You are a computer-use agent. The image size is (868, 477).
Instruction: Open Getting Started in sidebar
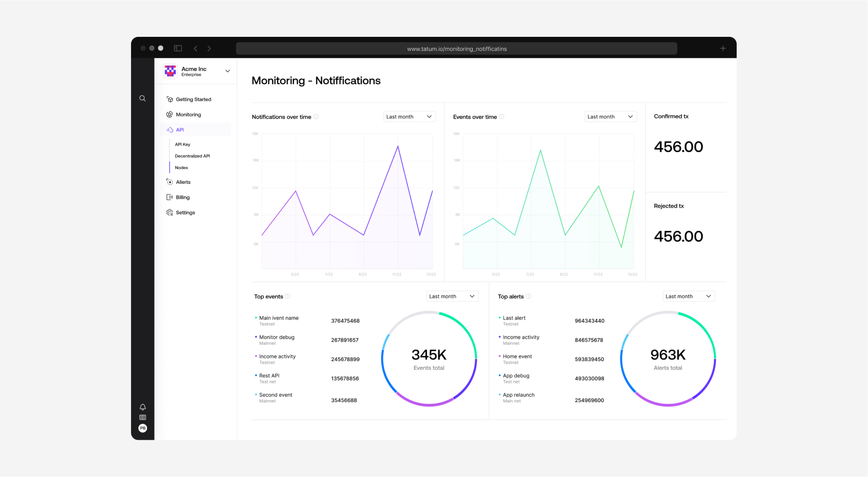[193, 99]
